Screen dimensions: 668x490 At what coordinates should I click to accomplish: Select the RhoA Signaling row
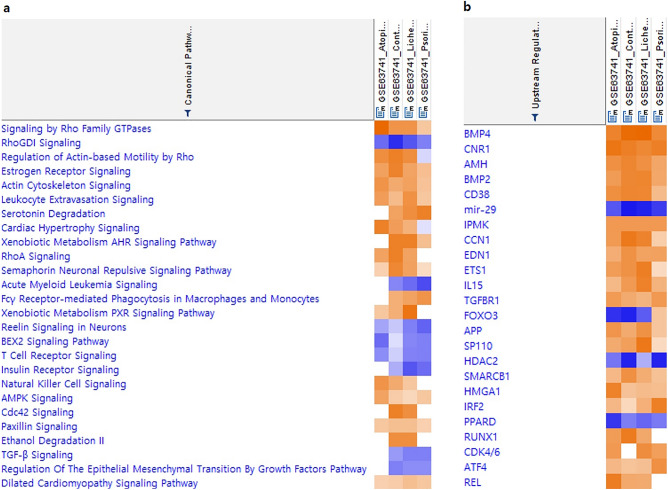36,256
